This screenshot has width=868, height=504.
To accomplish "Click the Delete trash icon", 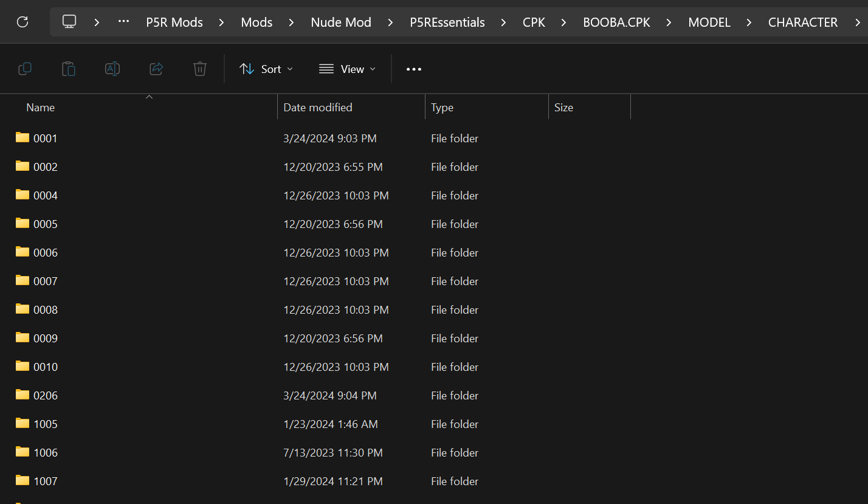I will (x=200, y=69).
